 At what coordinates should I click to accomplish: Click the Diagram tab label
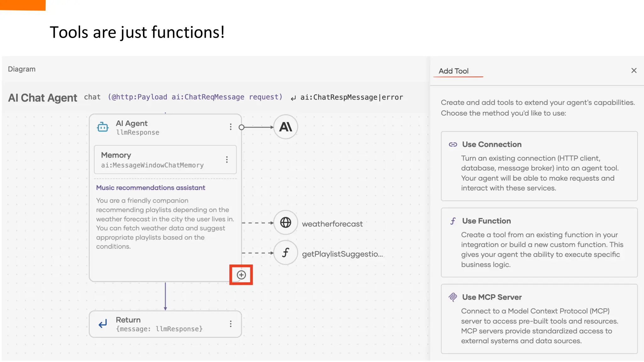coord(22,69)
